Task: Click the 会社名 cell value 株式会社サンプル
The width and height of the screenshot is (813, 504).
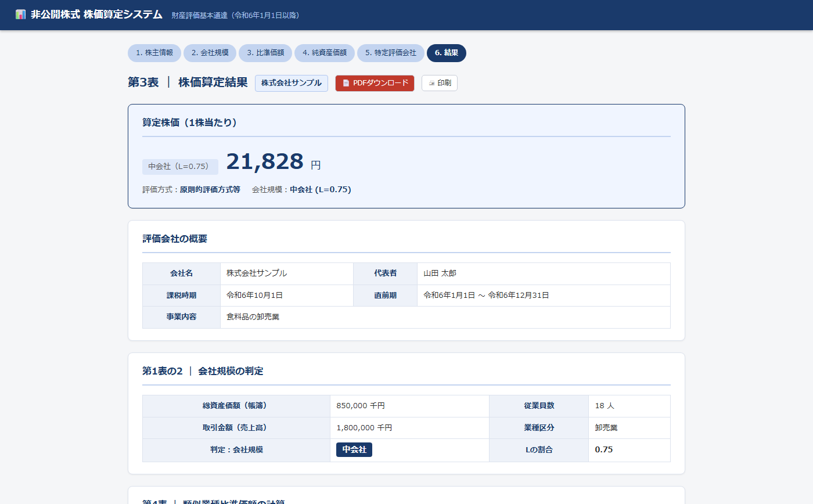Action: point(257,273)
